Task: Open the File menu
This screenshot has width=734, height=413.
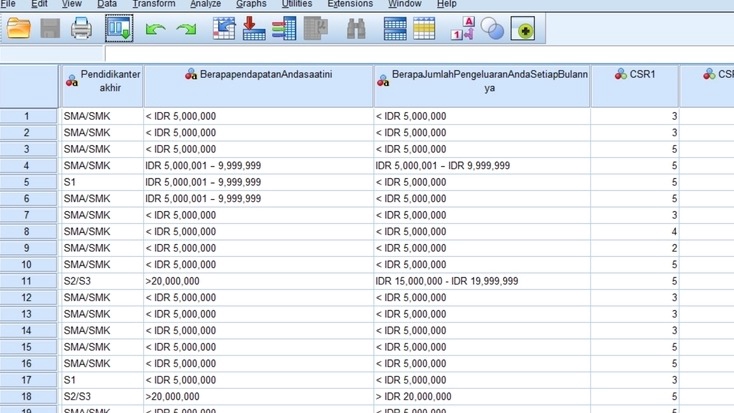Action: 8,4
